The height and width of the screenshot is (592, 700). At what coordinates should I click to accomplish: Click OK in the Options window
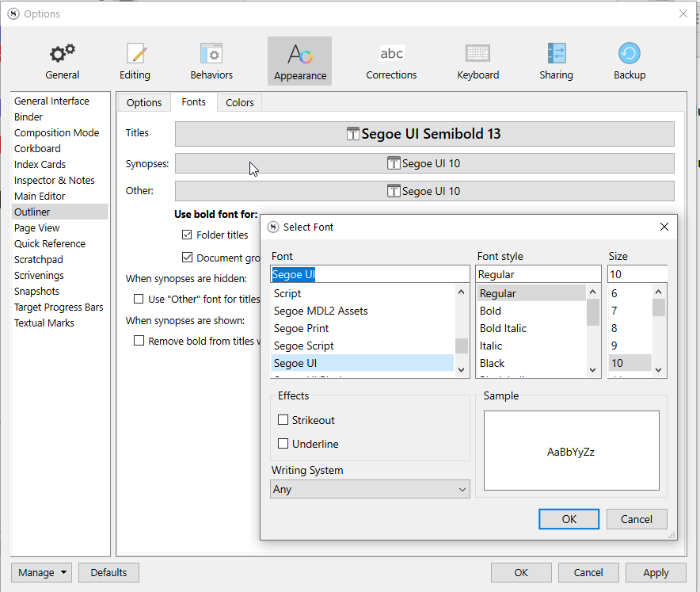tap(521, 573)
